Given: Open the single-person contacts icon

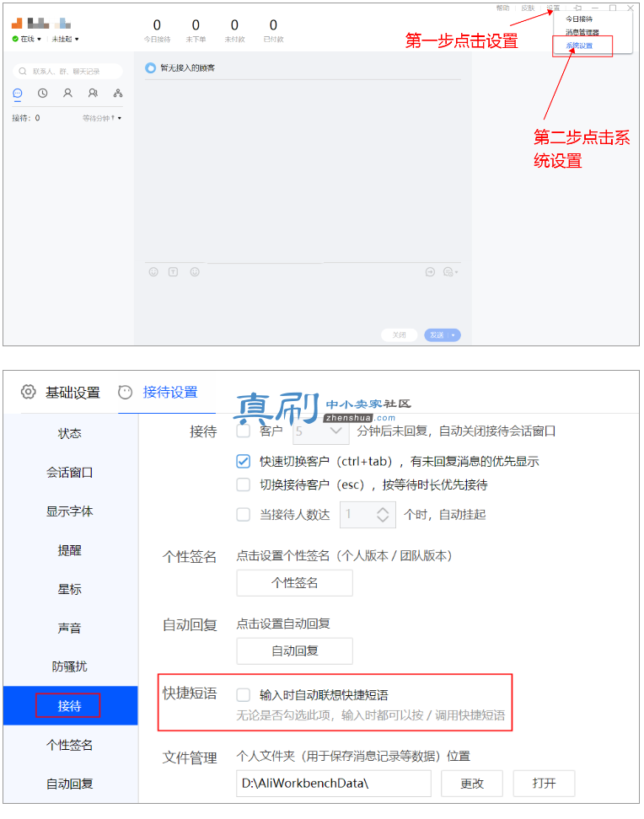Looking at the screenshot, I should pyautogui.click(x=68, y=93).
